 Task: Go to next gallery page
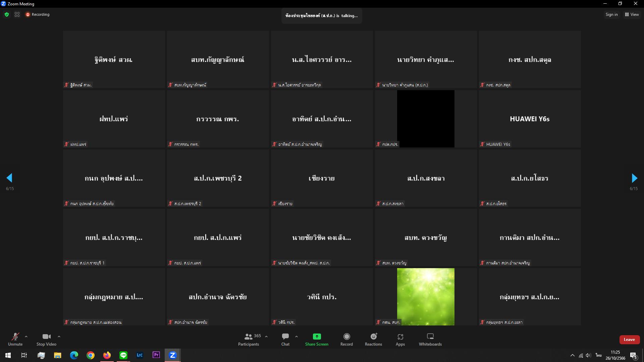coord(634,178)
